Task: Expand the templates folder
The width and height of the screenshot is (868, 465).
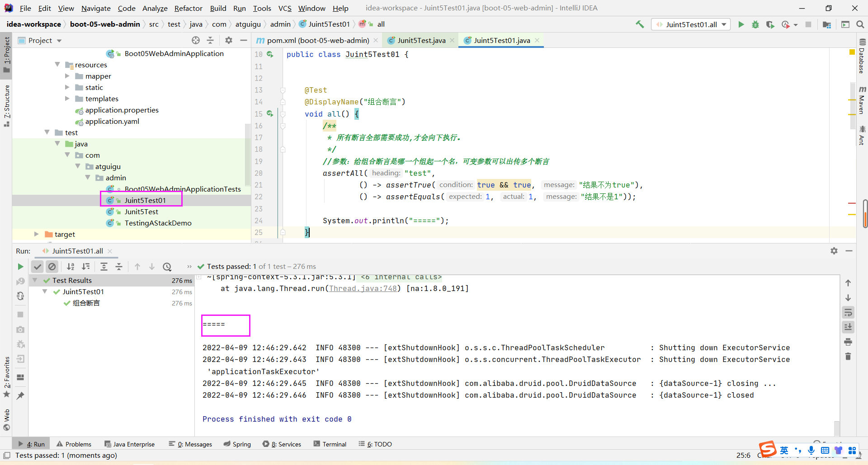Action: [67, 99]
